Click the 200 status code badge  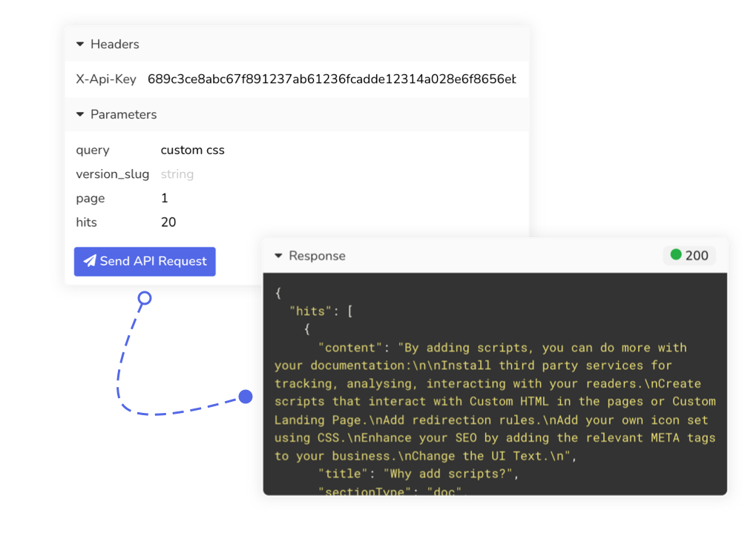pyautogui.click(x=688, y=256)
